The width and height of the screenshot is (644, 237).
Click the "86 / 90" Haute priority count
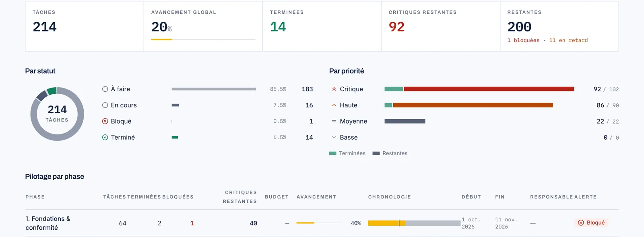point(608,105)
